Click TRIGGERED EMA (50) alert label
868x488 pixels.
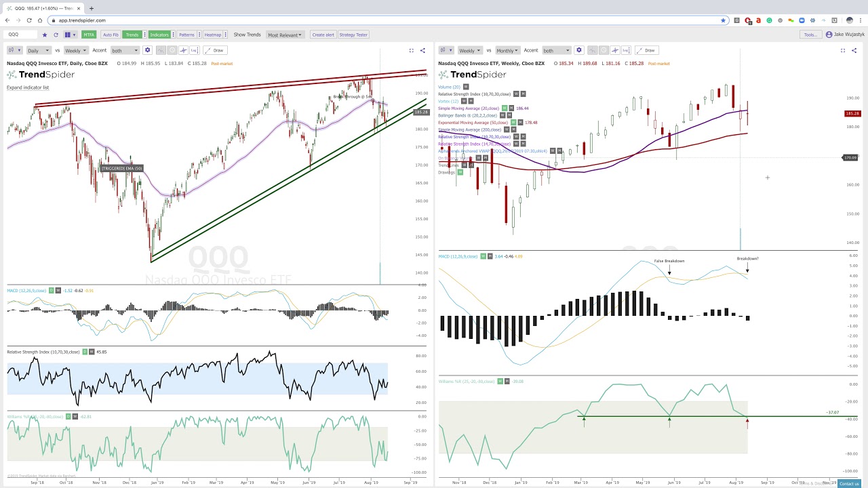click(122, 168)
